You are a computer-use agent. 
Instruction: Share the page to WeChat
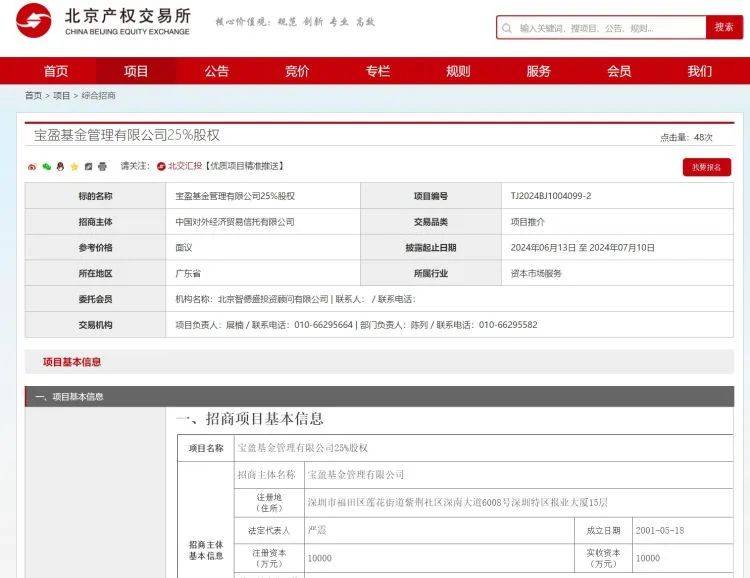coord(46,167)
